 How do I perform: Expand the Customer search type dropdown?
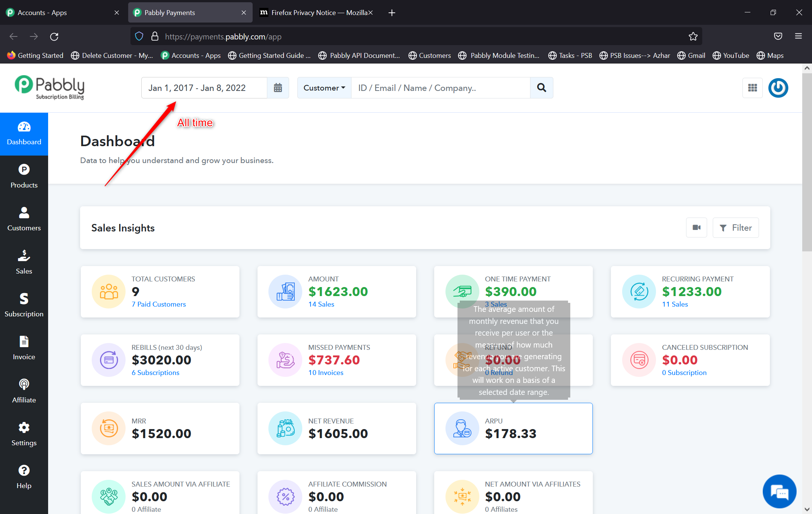coord(324,88)
